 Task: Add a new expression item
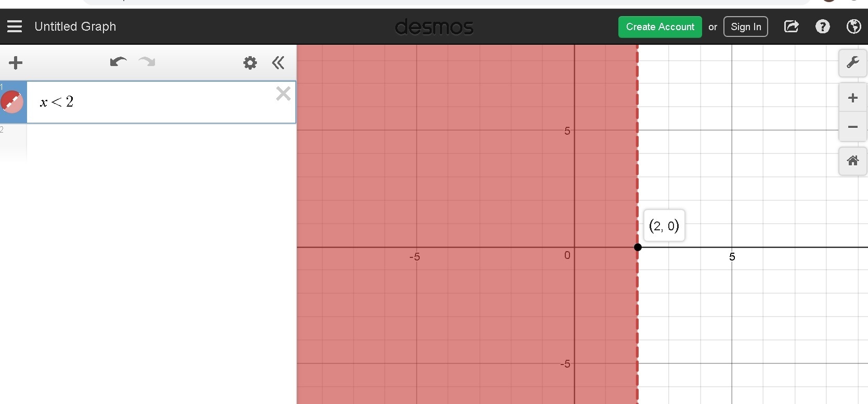coord(16,63)
